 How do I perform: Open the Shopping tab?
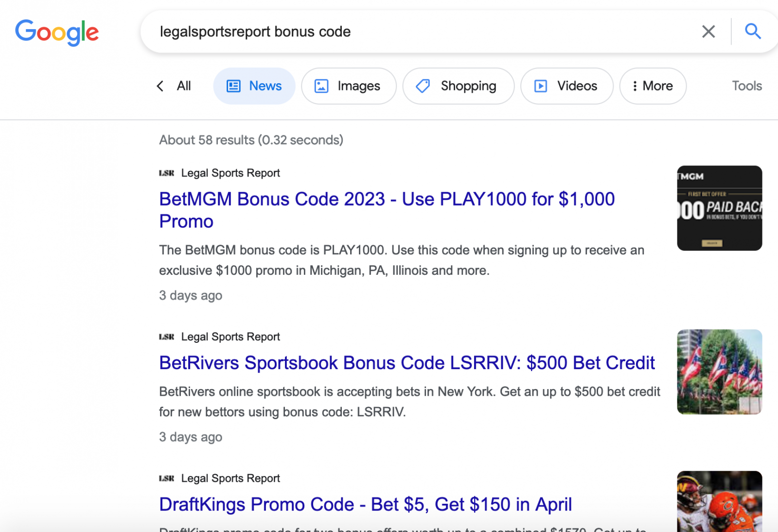click(x=458, y=86)
